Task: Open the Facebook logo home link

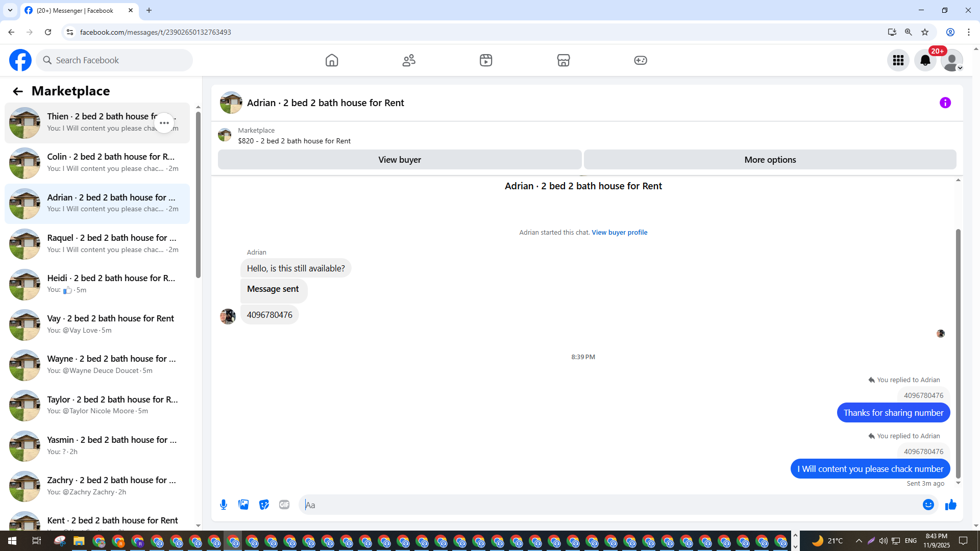Action: (x=20, y=60)
